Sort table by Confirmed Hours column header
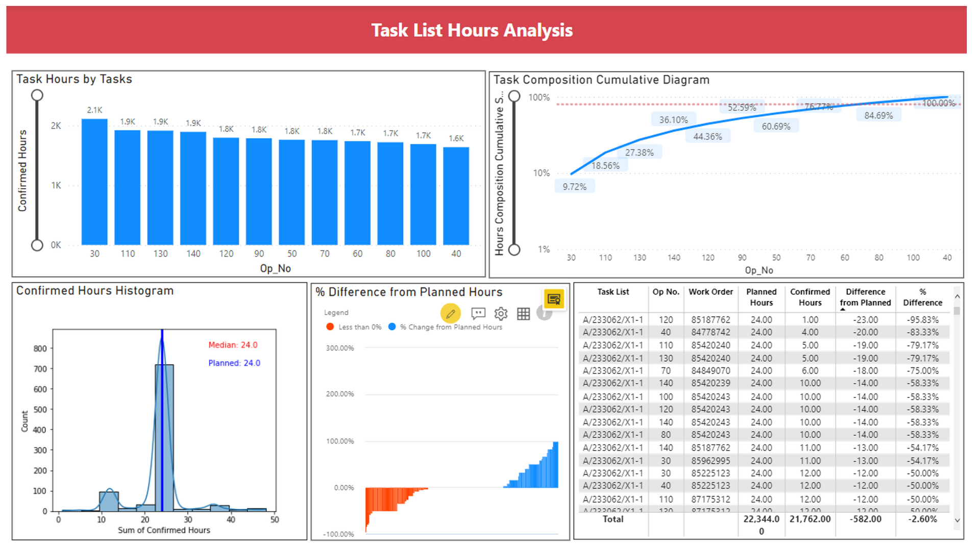The image size is (980, 548). pos(810,297)
